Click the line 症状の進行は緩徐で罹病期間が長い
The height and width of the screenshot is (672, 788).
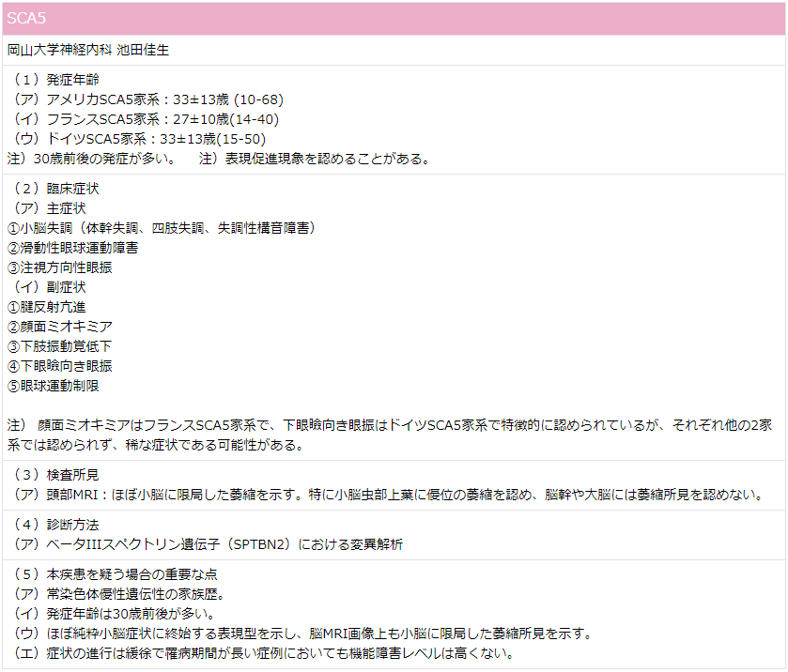[261, 653]
